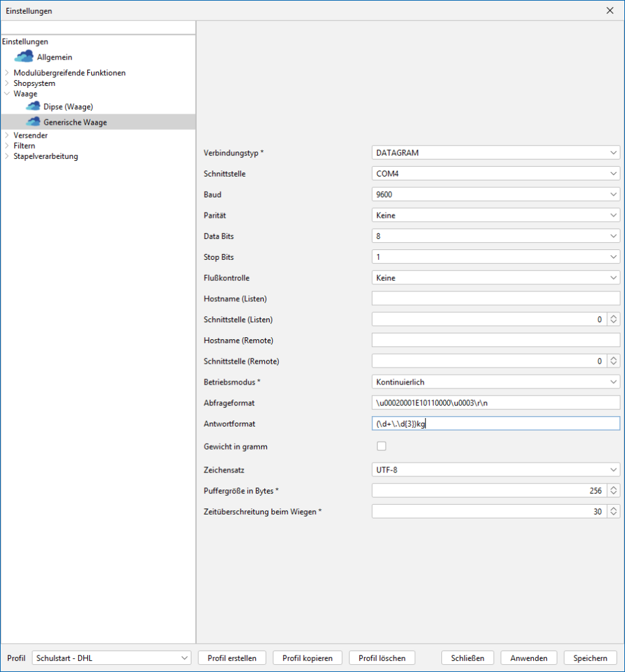Enable the Gewicht in gramm checkbox
Image resolution: width=625 pixels, height=672 pixels.
pyautogui.click(x=381, y=446)
